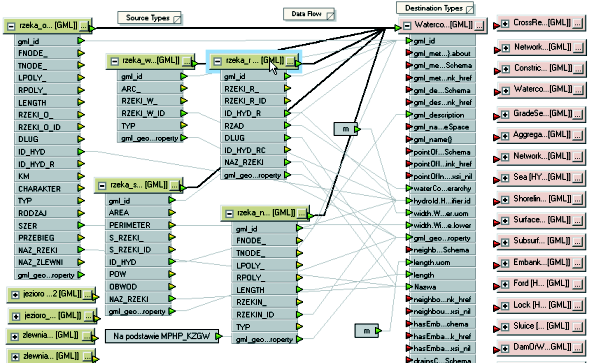Expand the GradeSe destination feature type
Viewport: 590px width, 363px height.
[505, 114]
